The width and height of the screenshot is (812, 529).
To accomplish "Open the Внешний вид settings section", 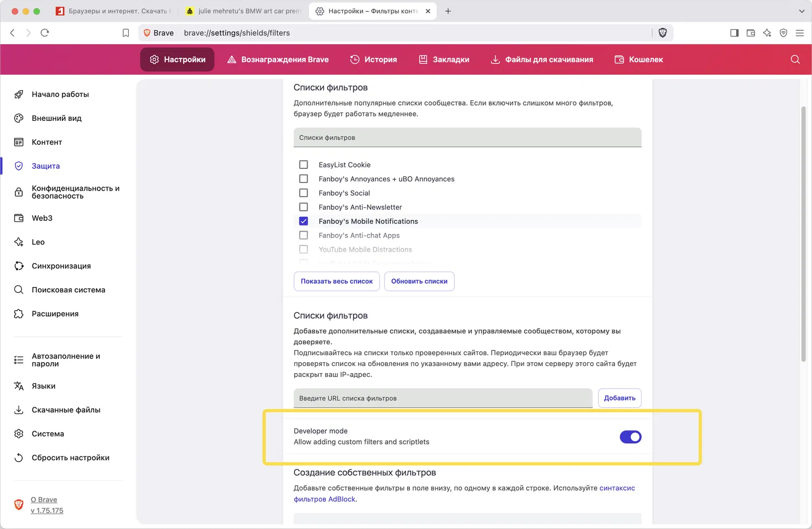I will [57, 118].
